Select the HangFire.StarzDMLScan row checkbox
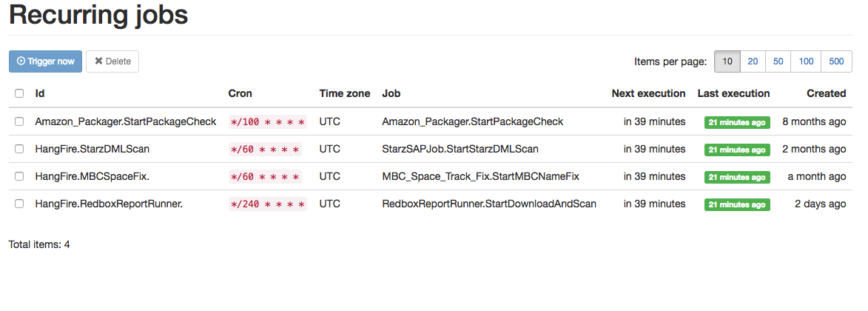The height and width of the screenshot is (311, 868). (19, 149)
